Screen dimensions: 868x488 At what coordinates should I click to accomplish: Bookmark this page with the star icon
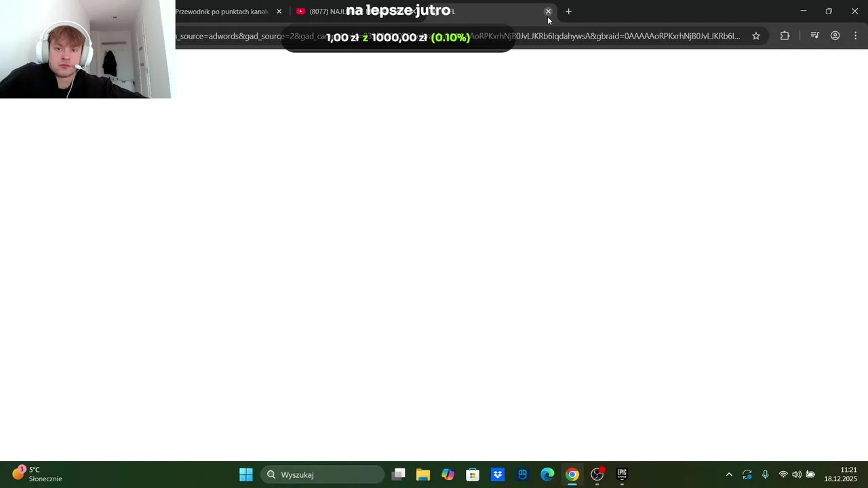pos(756,36)
